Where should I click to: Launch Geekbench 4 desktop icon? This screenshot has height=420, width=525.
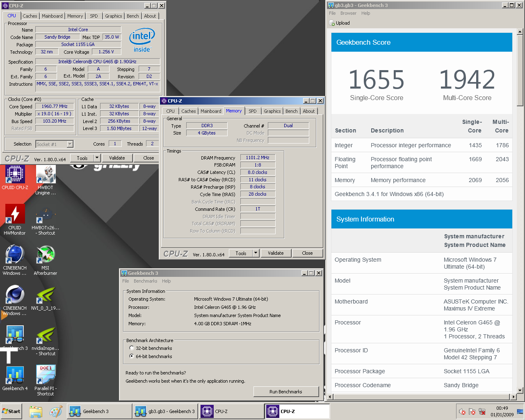click(15, 378)
